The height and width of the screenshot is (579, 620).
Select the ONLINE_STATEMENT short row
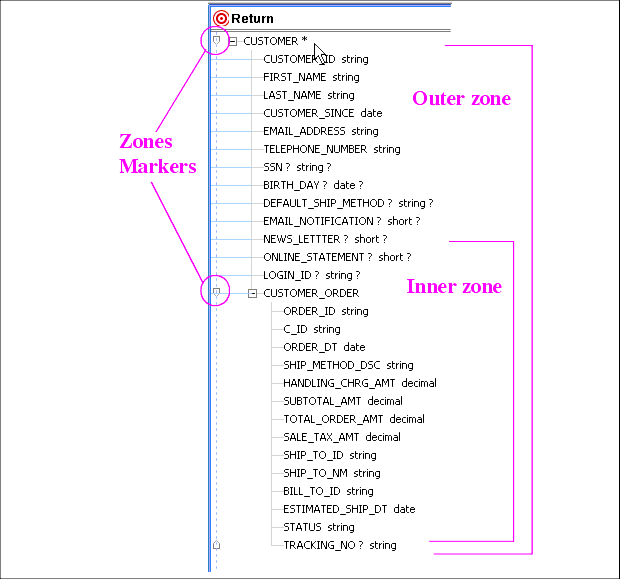click(337, 257)
